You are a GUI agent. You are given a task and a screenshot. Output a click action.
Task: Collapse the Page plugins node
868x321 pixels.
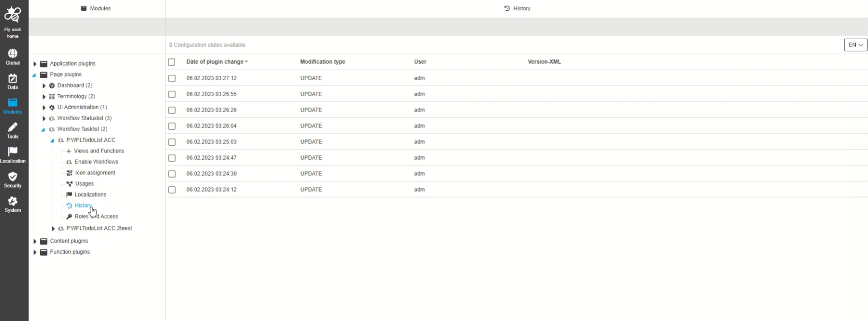(34, 75)
